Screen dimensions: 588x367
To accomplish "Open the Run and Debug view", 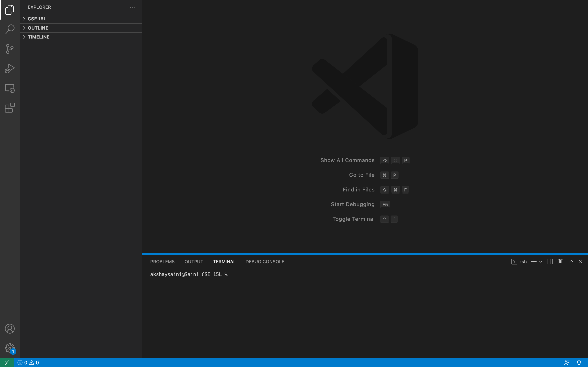I will [x=10, y=69].
